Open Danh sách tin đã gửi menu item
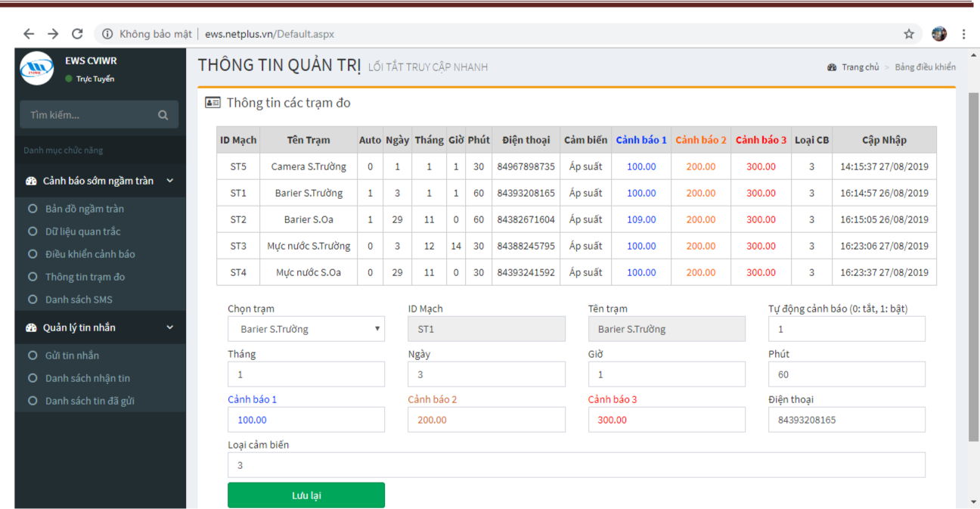This screenshot has height=509, width=980. pos(90,401)
